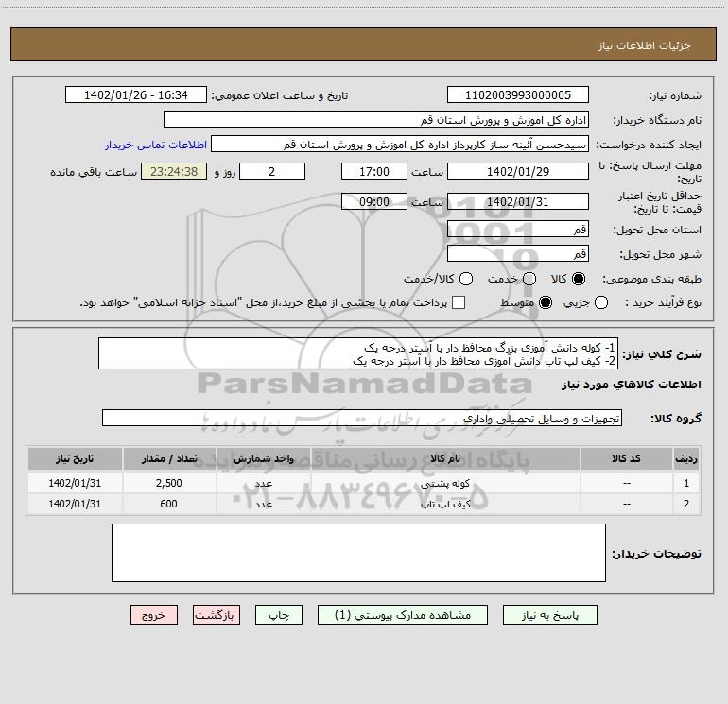Click the quantity cell 2,500
This screenshot has width=728, height=704.
coord(169,483)
